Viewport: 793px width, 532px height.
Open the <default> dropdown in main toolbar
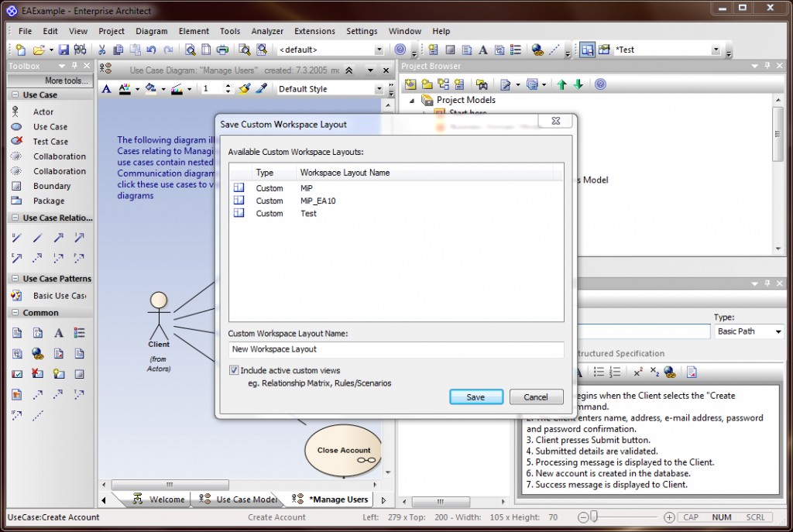(x=379, y=50)
